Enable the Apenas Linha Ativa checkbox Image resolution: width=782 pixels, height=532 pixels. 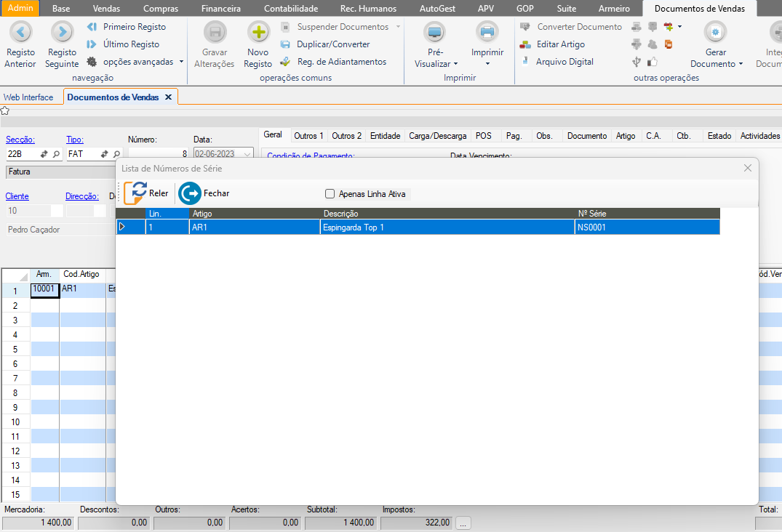pyautogui.click(x=330, y=194)
